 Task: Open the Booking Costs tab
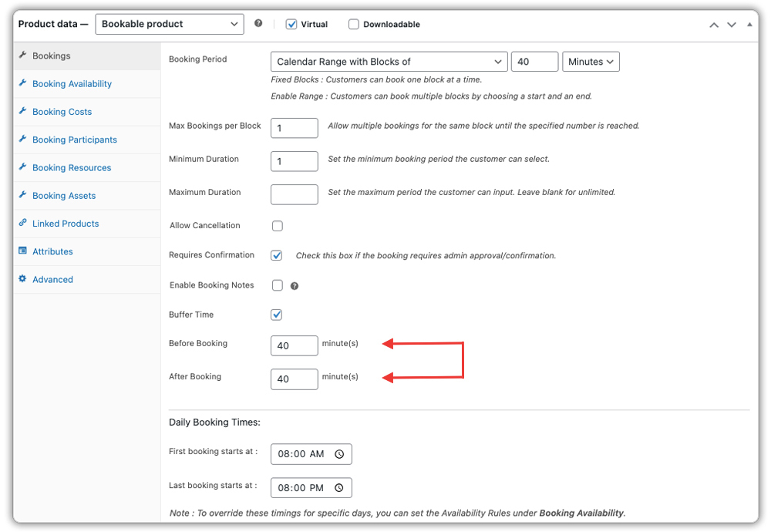pyautogui.click(x=62, y=112)
